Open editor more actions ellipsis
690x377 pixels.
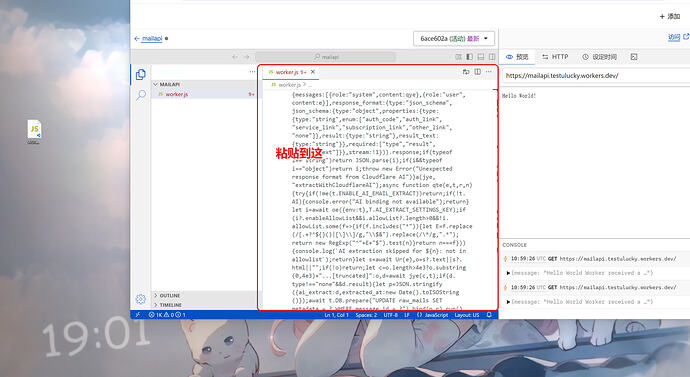(x=489, y=72)
